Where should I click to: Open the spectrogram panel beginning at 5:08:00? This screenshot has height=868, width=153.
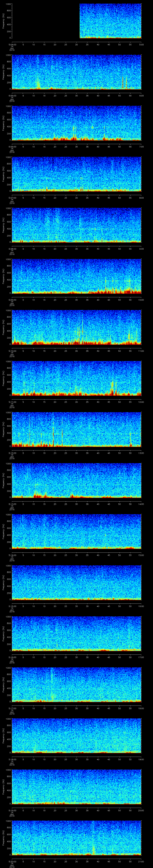[x=77, y=225]
